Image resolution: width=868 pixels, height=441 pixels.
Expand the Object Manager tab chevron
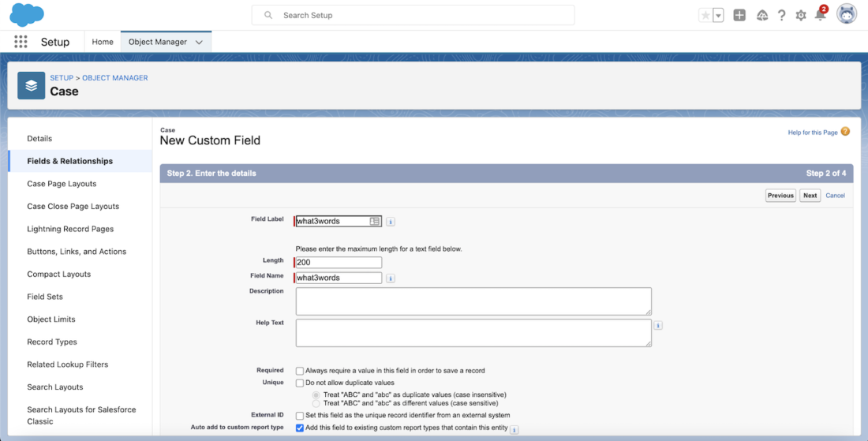coord(200,42)
